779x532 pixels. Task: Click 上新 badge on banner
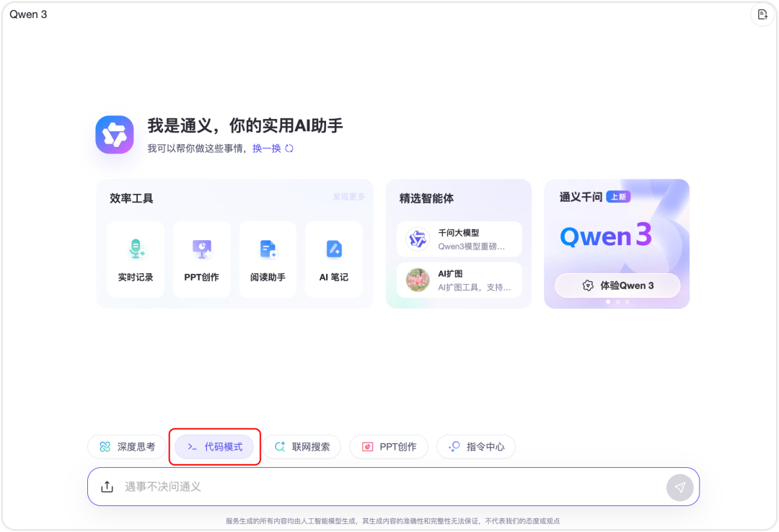tap(619, 197)
